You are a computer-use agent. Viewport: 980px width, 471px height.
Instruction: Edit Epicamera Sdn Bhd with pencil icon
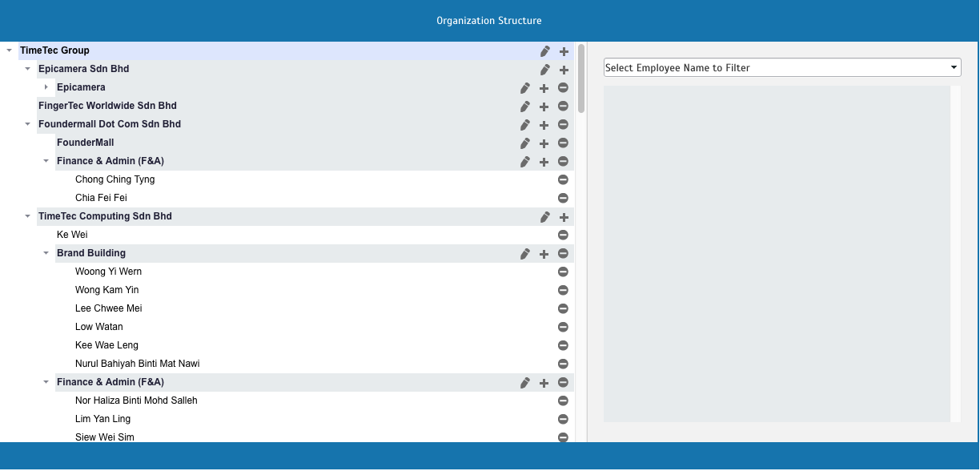(x=545, y=70)
